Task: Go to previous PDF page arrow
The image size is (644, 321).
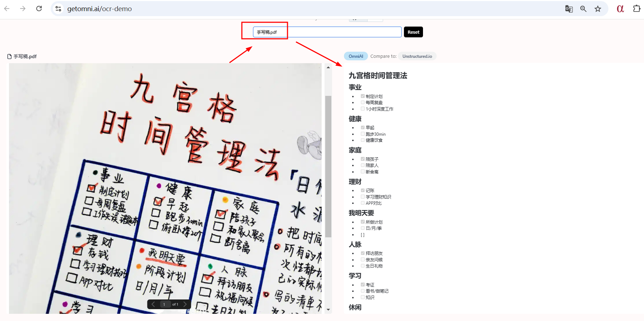Action: tap(153, 304)
